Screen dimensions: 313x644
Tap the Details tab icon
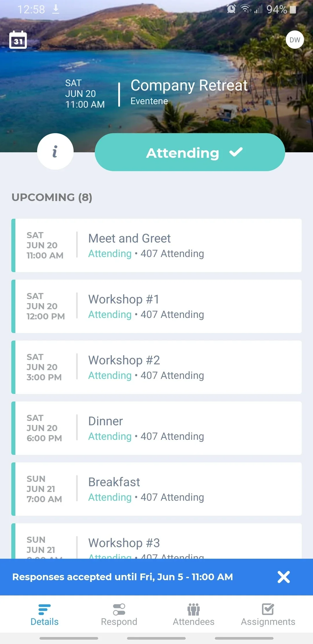coord(44,609)
